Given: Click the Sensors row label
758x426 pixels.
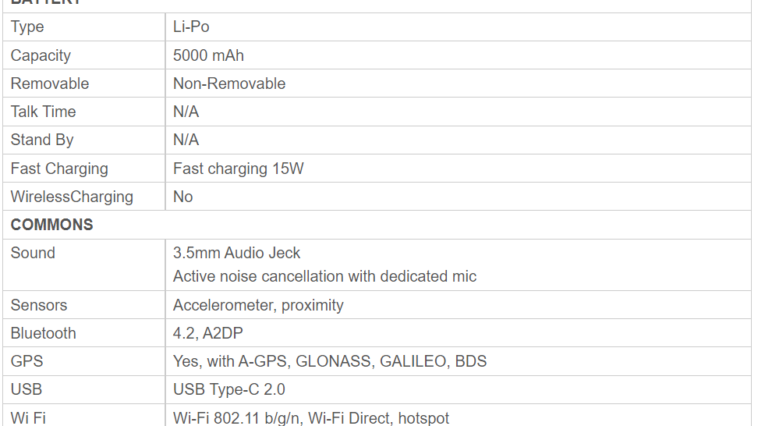Looking at the screenshot, I should (x=39, y=305).
